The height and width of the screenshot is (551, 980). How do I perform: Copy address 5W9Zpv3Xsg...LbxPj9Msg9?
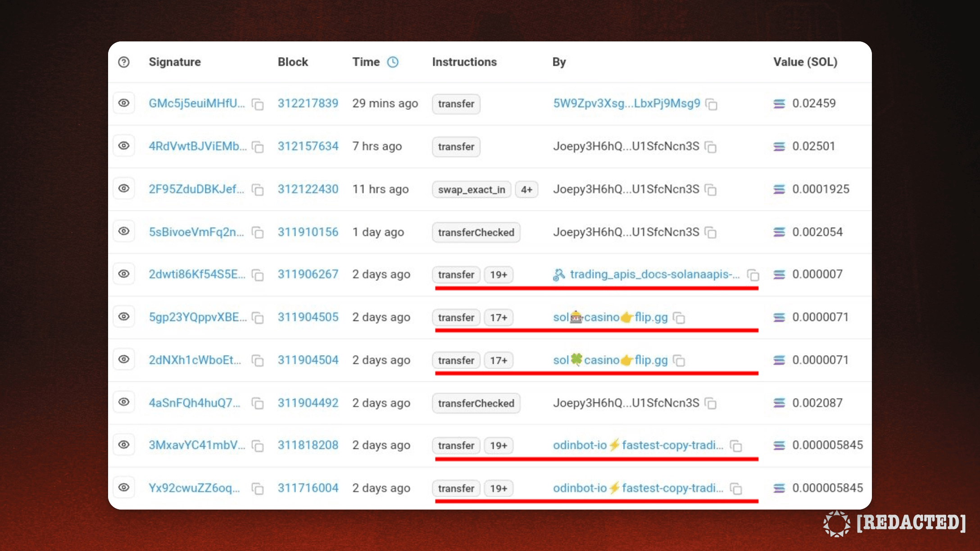(x=711, y=104)
